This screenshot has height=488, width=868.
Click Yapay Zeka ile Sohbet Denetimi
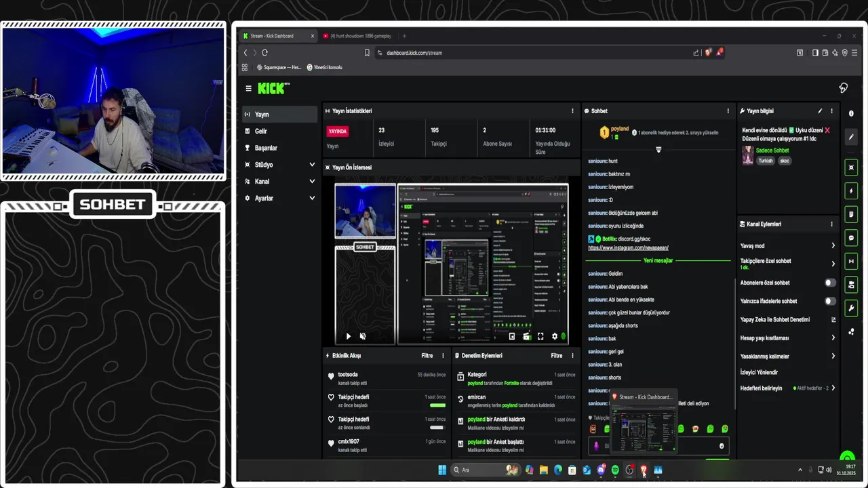[775, 319]
